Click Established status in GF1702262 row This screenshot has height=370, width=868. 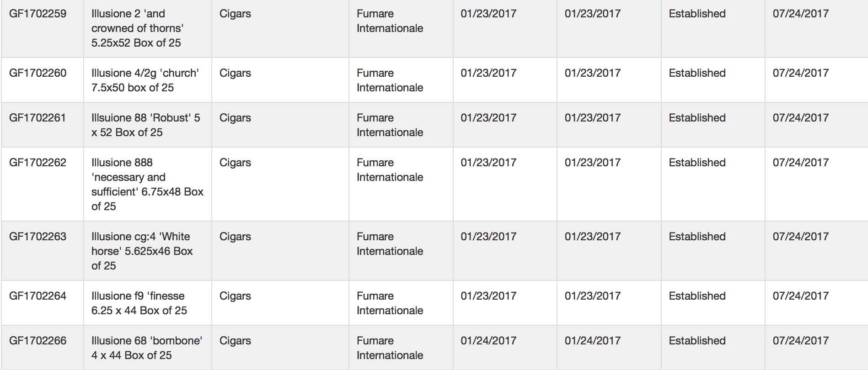pyautogui.click(x=697, y=163)
